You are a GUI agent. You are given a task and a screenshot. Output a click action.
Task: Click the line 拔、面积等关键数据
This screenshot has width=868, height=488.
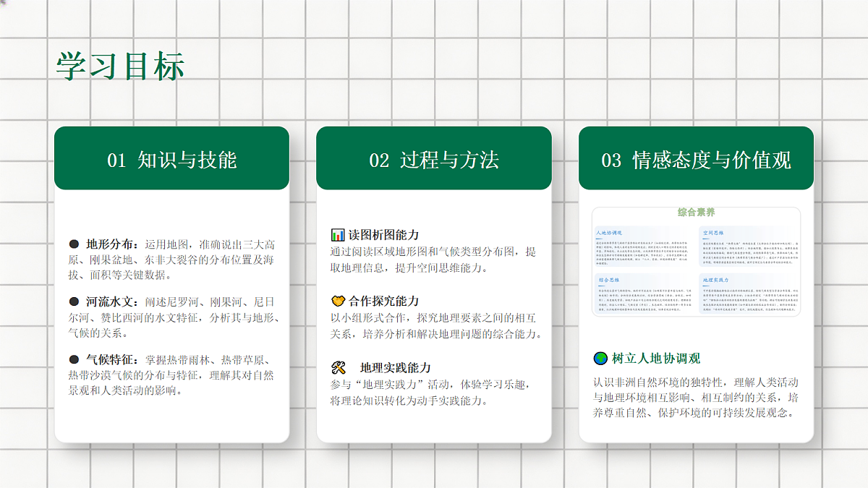click(119, 275)
